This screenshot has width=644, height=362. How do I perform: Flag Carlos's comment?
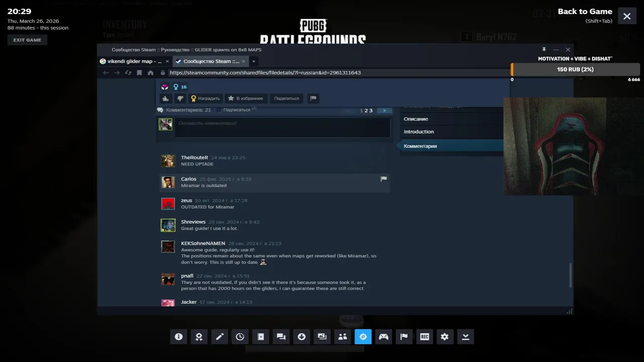[x=383, y=178]
